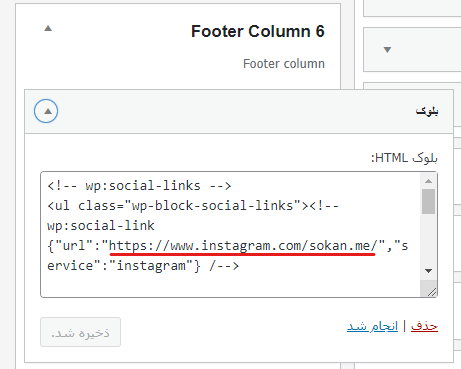The width and height of the screenshot is (461, 369).
Task: Collapse the بلوک widget with circled arrow
Action: [46, 111]
